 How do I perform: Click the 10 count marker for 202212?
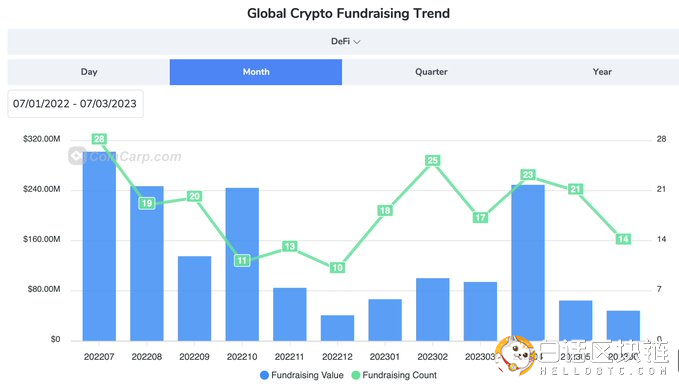pos(337,268)
